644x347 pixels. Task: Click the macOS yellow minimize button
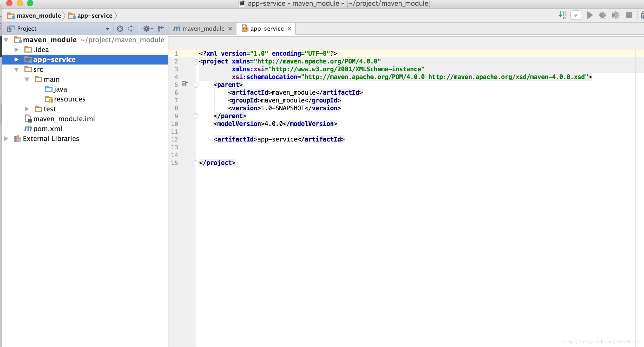pos(20,3)
